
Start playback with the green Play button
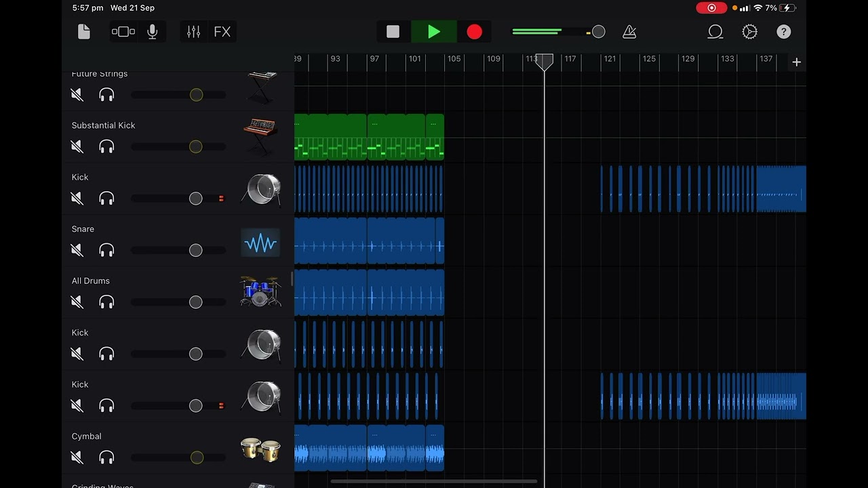tap(434, 32)
